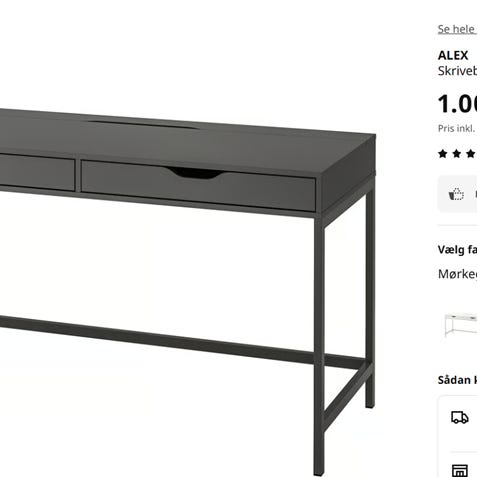The height and width of the screenshot is (477, 477).
Task: Click the 'Sådan' delivery options heading
Action: (457, 380)
